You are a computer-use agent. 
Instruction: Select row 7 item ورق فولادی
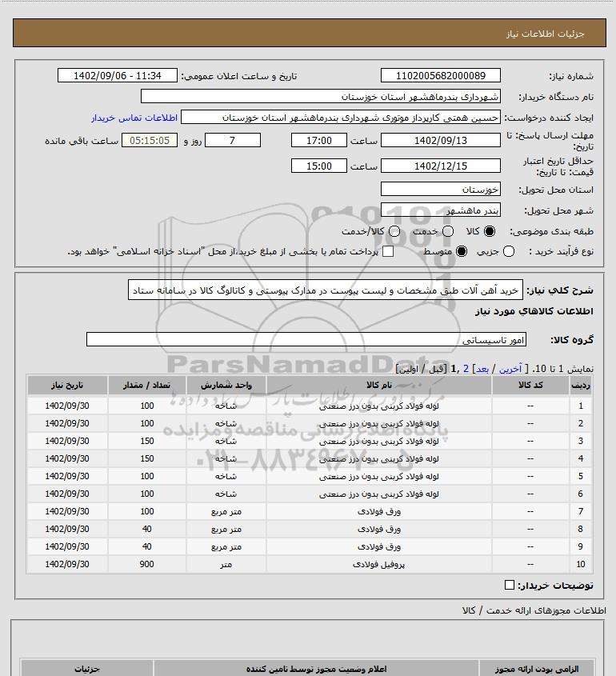click(379, 511)
